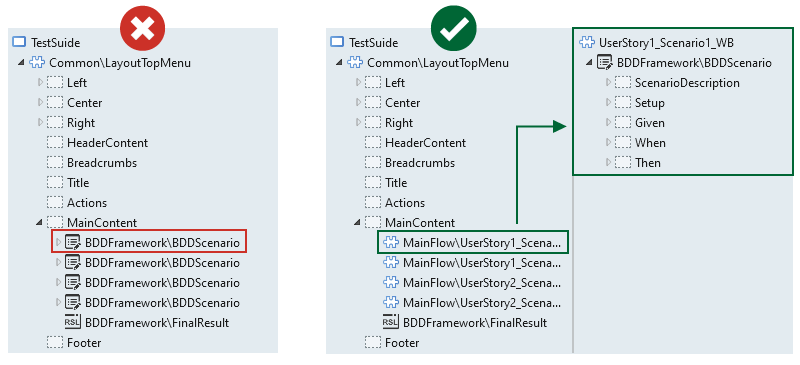800x365 pixels.
Task: Click the puzzle icon beside UserStory1_Scenario1_WB
Action: click(x=588, y=42)
